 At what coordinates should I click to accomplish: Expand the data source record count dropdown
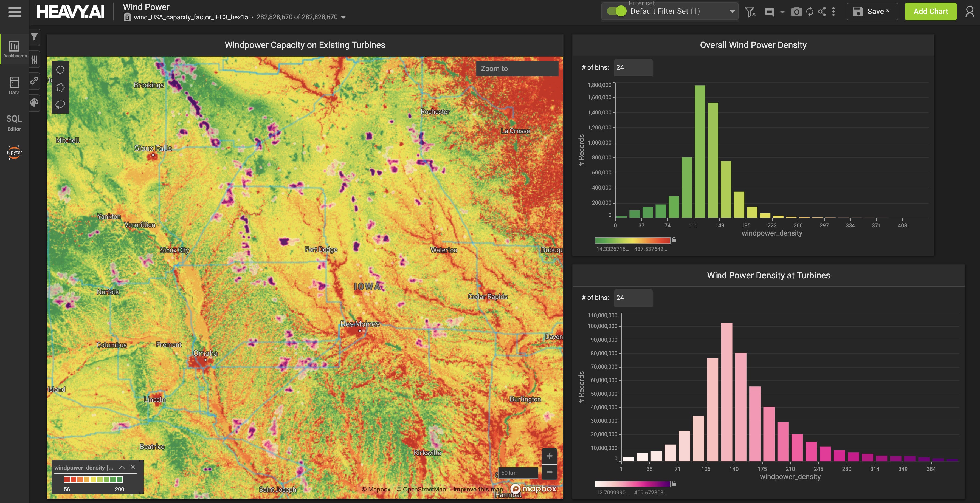(343, 17)
